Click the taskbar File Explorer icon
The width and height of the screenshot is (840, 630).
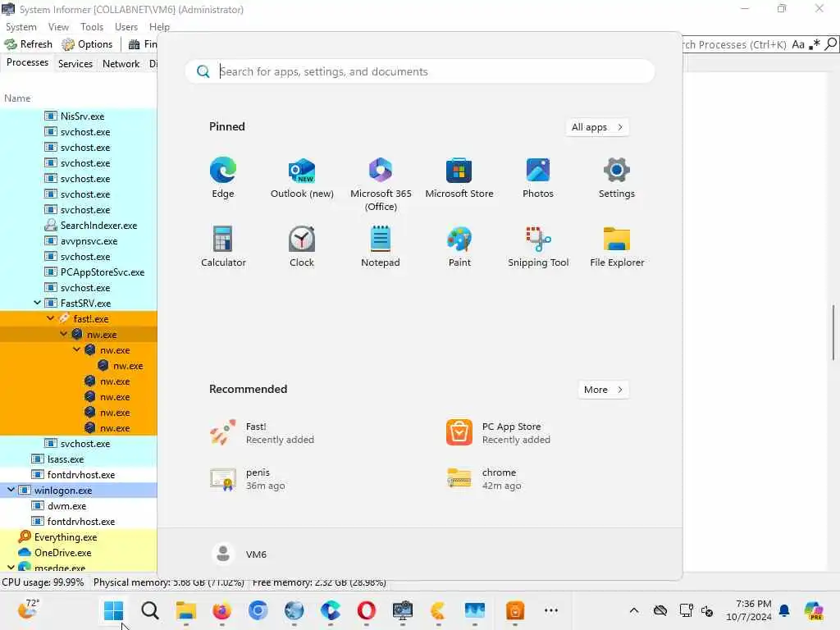pyautogui.click(x=186, y=610)
